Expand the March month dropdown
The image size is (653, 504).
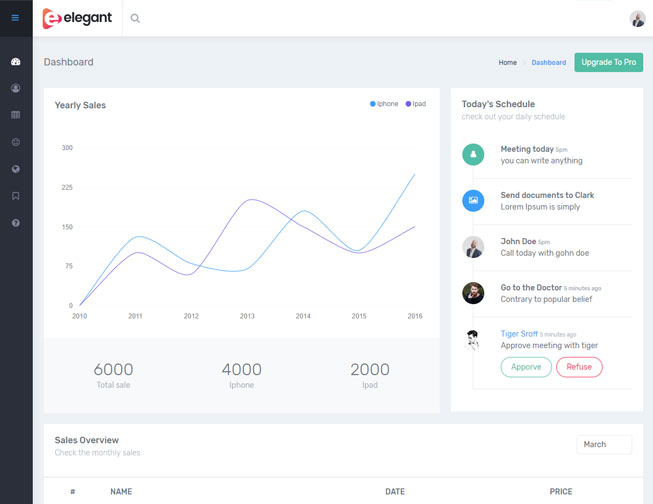604,444
